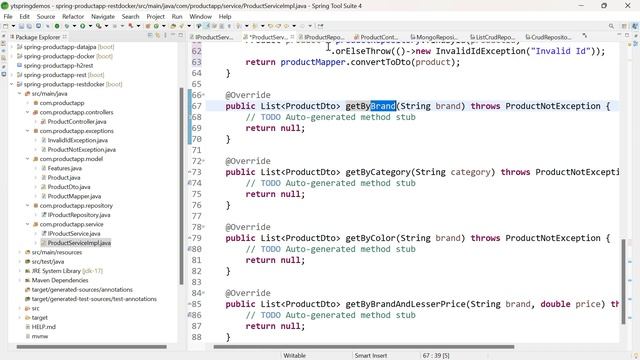The image size is (640, 360).
Task: Click the toolbar Search magnifier at far right
Action: (611, 26)
